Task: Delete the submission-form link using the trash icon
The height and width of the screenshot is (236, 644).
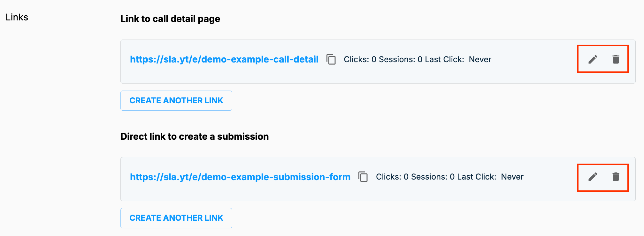Action: pos(616,177)
